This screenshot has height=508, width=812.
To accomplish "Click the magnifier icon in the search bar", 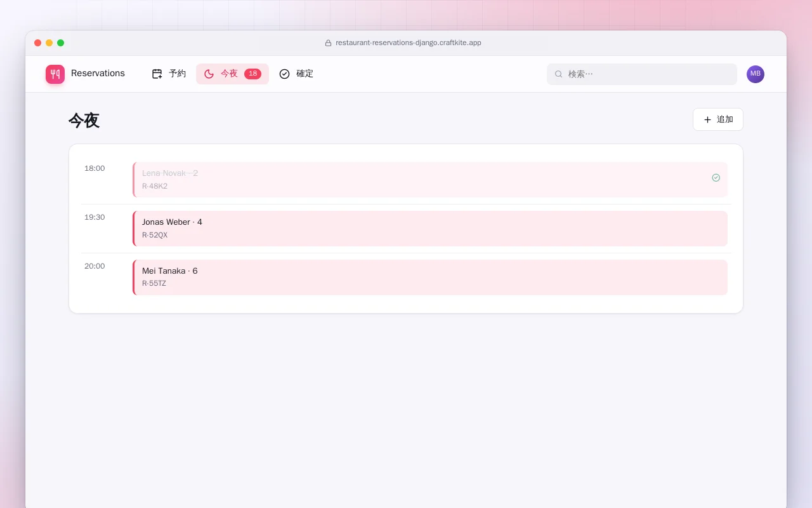I will (x=559, y=74).
